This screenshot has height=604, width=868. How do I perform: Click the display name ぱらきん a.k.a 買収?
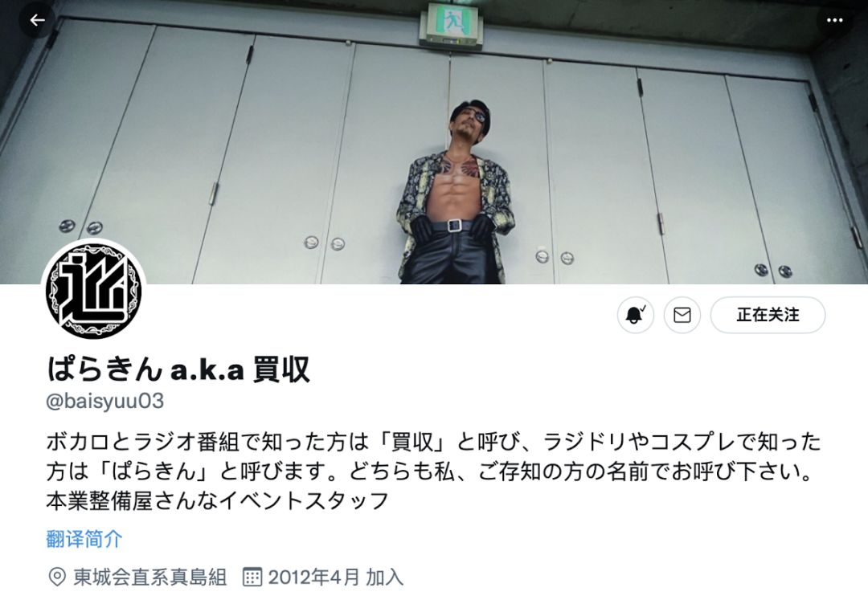[178, 369]
